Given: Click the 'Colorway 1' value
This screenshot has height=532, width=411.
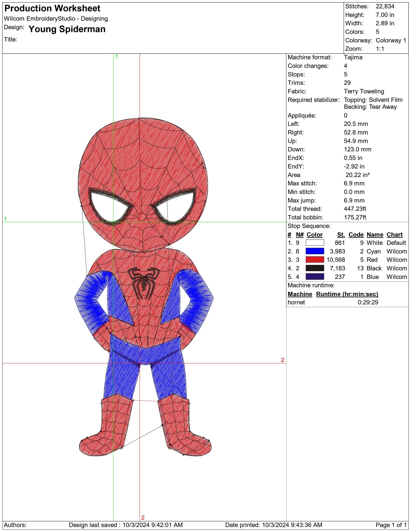Looking at the screenshot, I should pos(391,41).
